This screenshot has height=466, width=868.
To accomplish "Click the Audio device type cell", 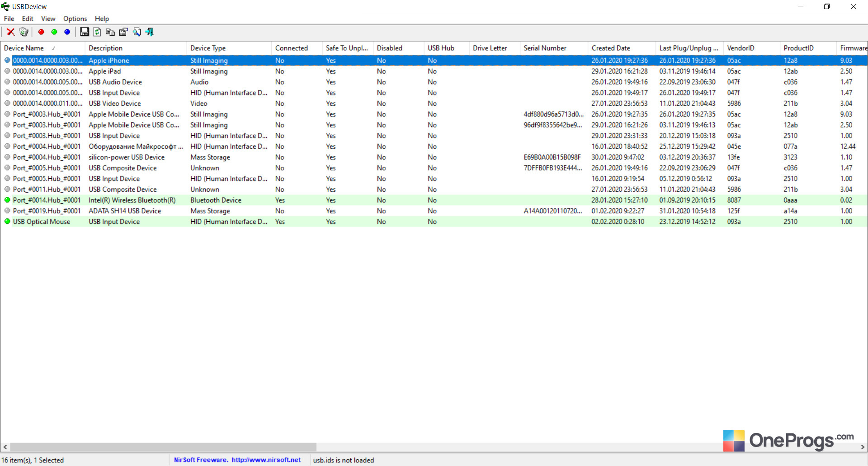I will (199, 82).
